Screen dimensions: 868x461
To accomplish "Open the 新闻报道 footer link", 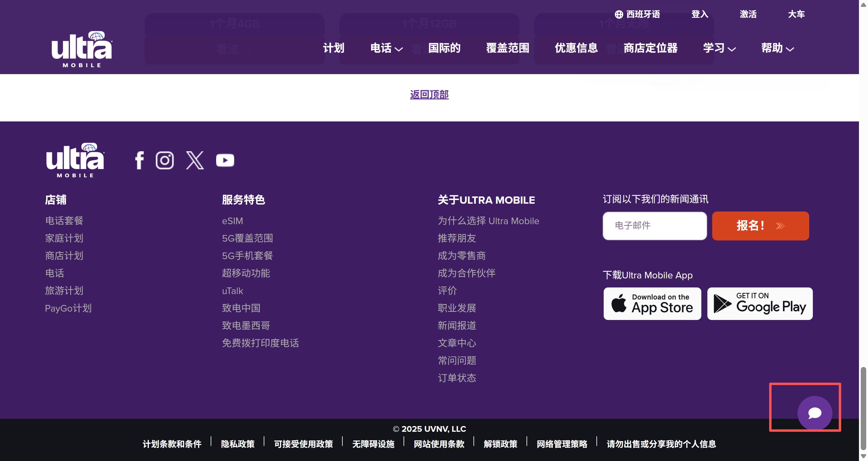I will tap(457, 325).
